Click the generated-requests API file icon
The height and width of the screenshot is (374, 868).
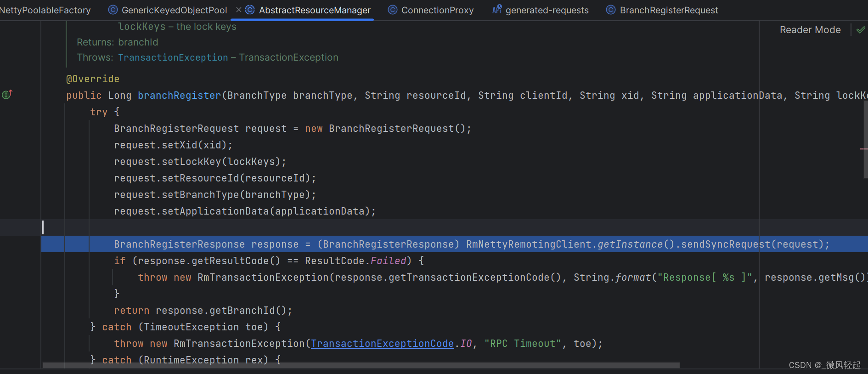pos(497,9)
